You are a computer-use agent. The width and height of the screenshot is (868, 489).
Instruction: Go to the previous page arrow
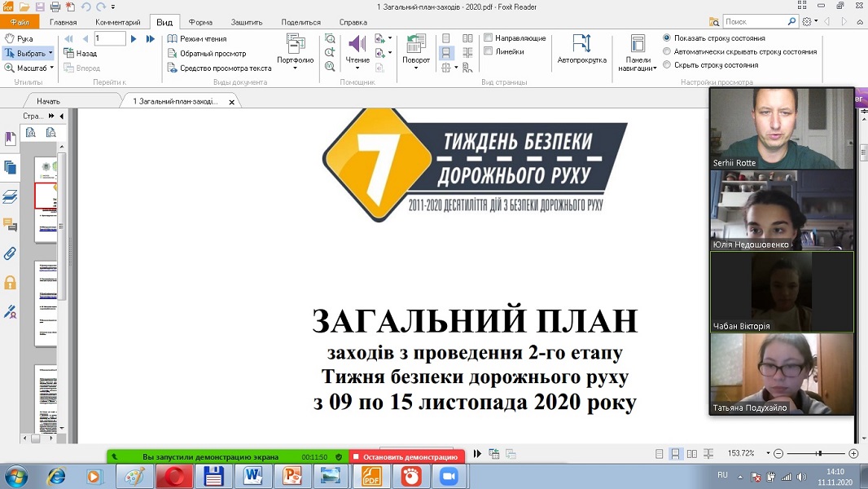(x=85, y=39)
